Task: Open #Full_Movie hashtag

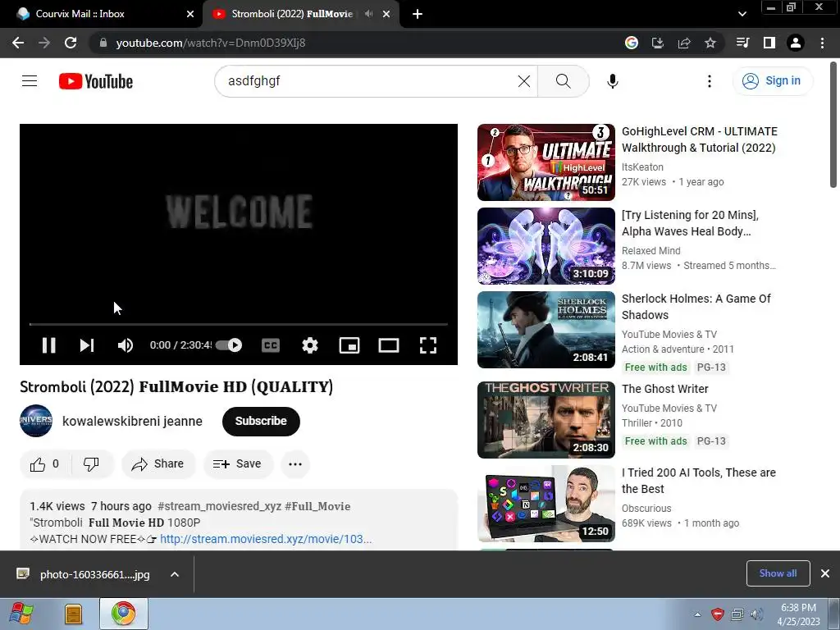Action: pyautogui.click(x=317, y=506)
